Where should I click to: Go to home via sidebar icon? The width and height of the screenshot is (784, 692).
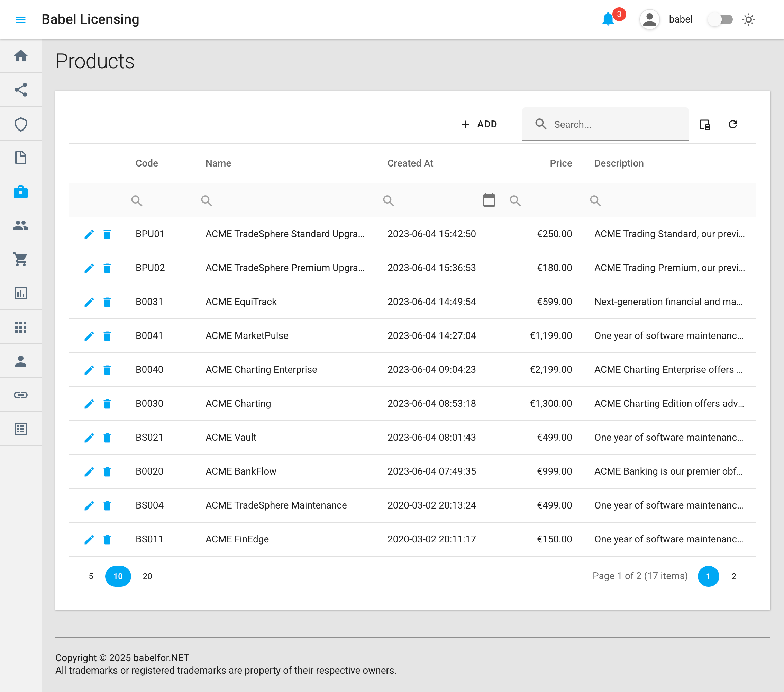(x=21, y=56)
